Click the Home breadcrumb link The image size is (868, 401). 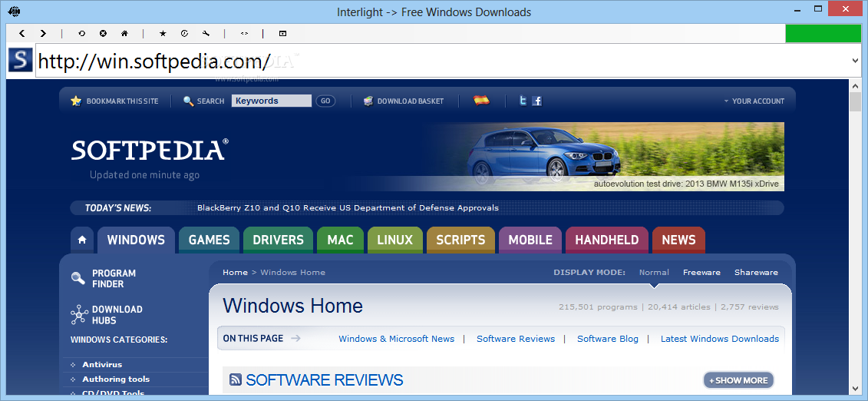pos(236,273)
